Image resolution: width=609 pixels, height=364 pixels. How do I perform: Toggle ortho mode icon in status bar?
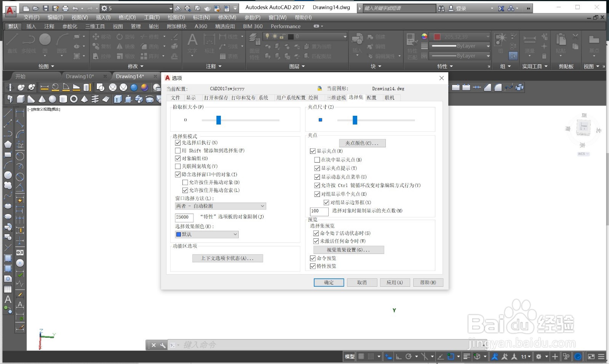coord(399,356)
